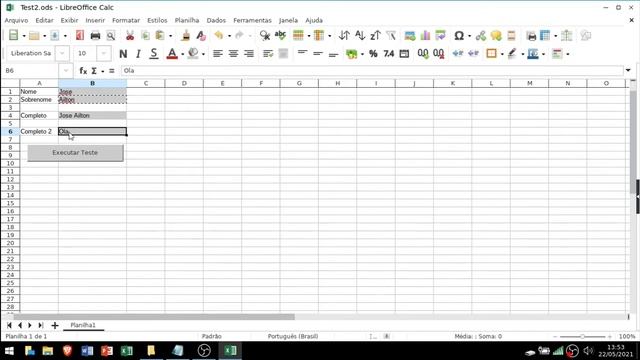Sort descending with the Z-A icon
Viewport: 640px width, 360px height.
[x=375, y=36]
